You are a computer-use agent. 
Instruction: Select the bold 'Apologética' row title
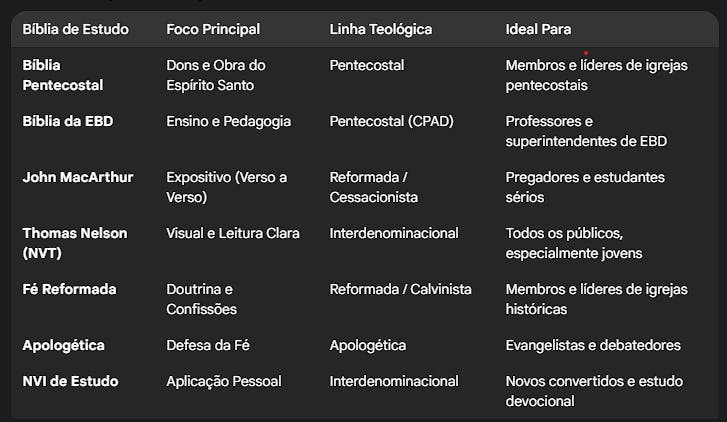64,345
